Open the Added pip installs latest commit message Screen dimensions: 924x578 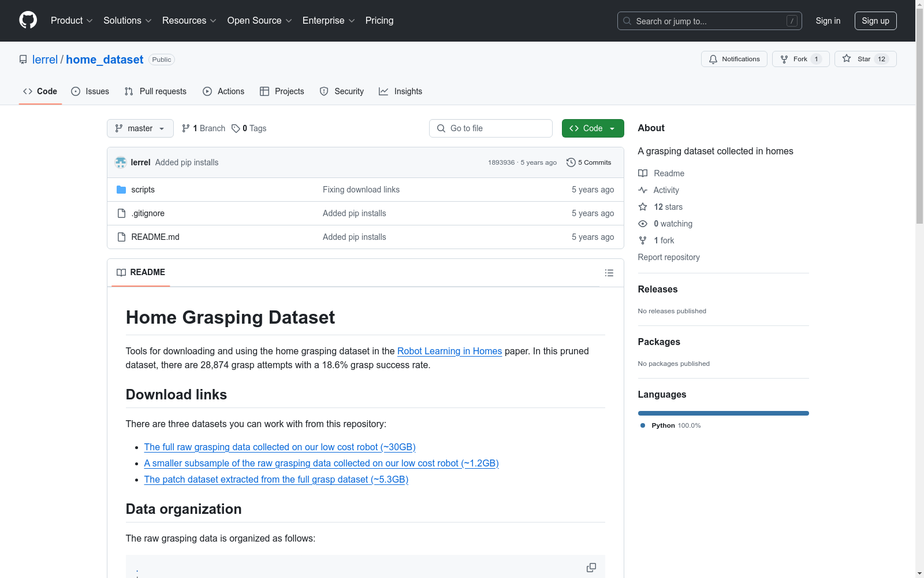[x=187, y=162]
